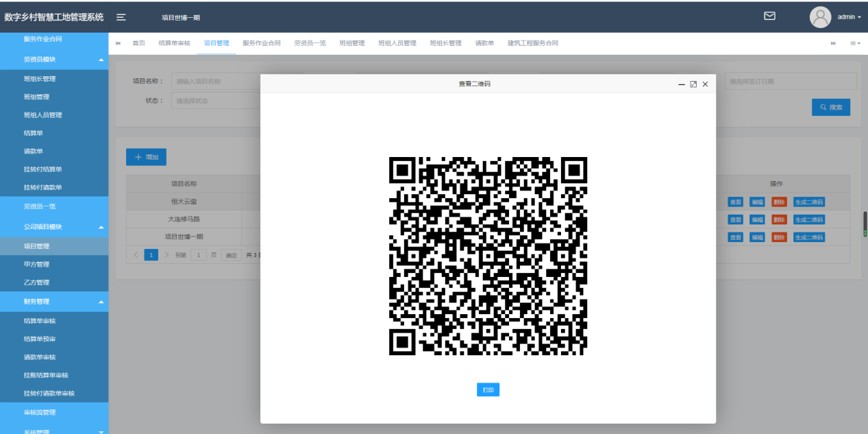Open 请款单 in the sidebar
This screenshot has height=434, width=868.
tap(54, 152)
